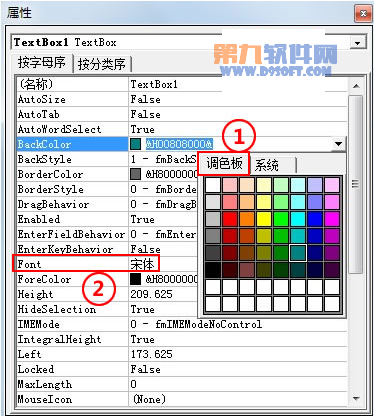Image resolution: width=374 pixels, height=416 pixels.
Task: Click the MaxLength value 0
Action: [133, 384]
